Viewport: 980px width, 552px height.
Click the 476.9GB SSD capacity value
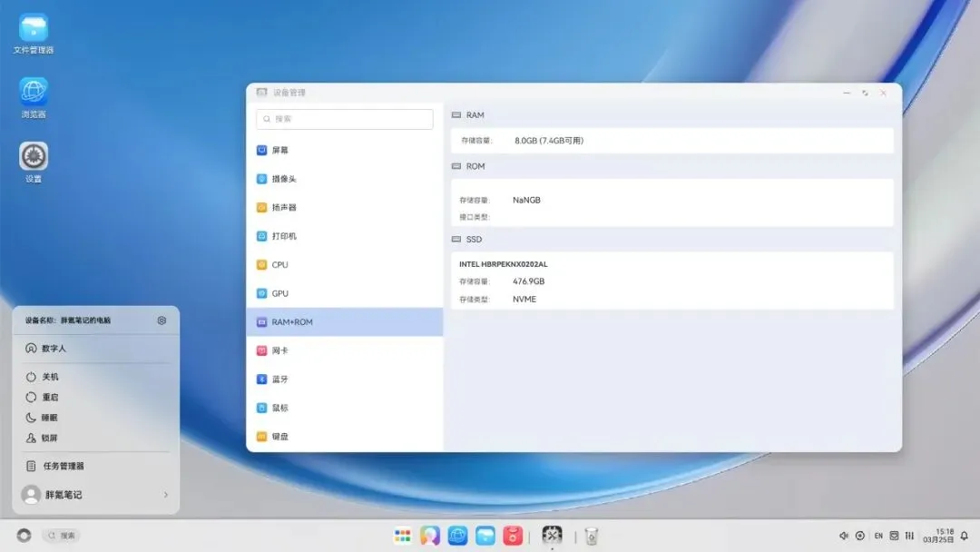pos(529,281)
